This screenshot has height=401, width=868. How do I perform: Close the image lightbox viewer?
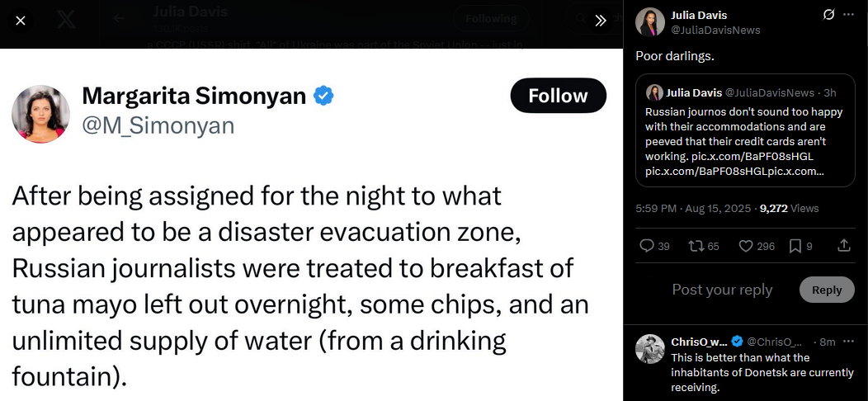click(21, 21)
